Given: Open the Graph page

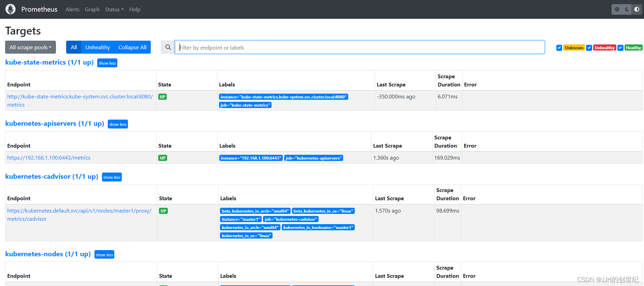Looking at the screenshot, I should 92,9.
